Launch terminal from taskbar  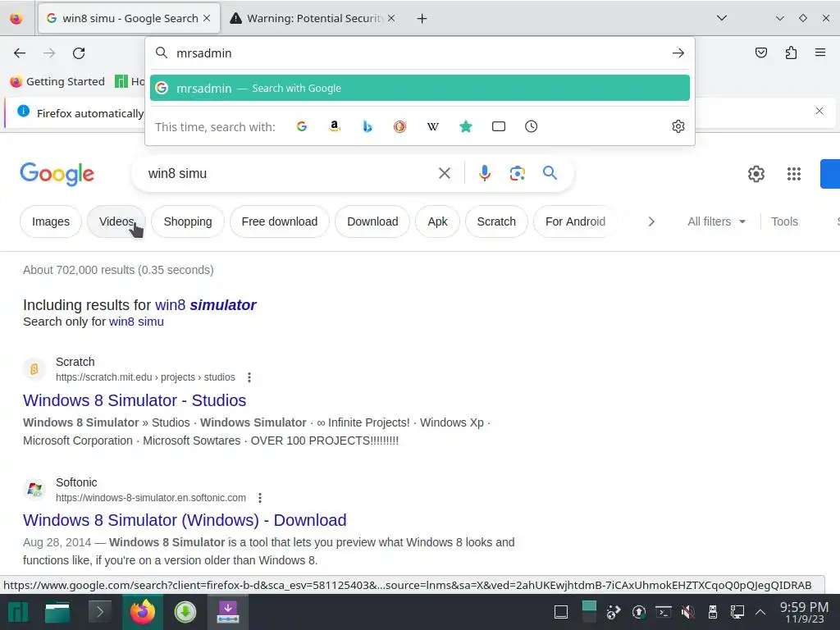[99, 612]
